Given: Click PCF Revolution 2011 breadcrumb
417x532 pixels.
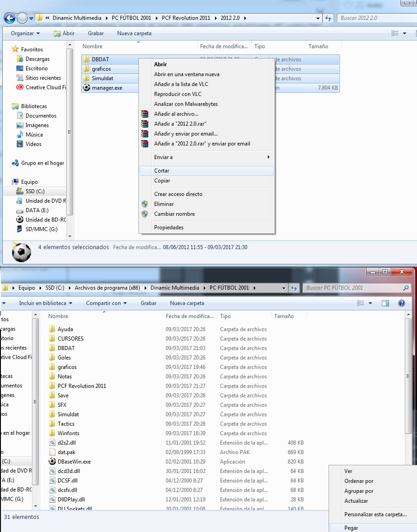Looking at the screenshot, I should (x=186, y=18).
